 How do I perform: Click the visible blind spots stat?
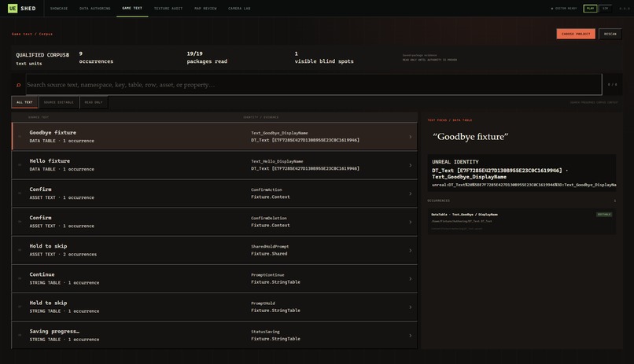tap(324, 57)
